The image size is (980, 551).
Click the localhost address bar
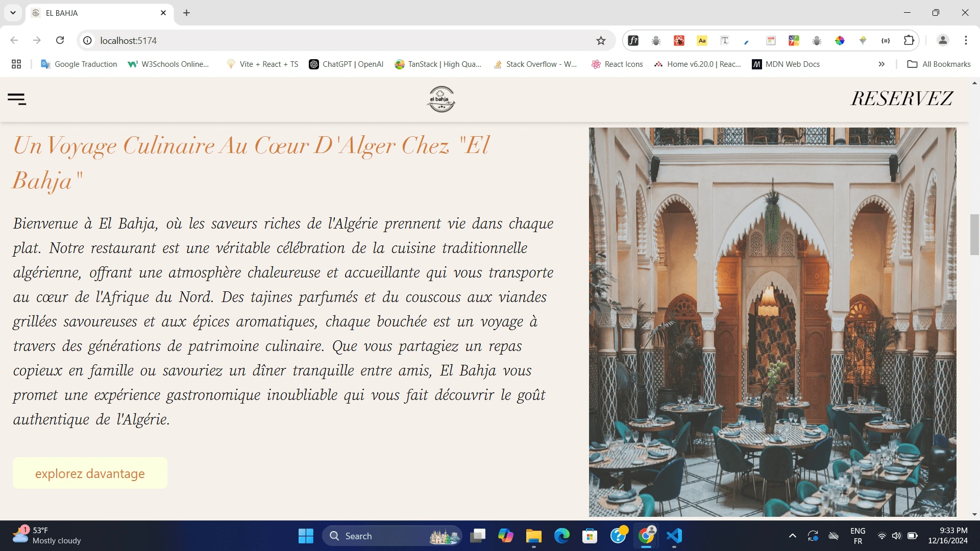(x=337, y=41)
